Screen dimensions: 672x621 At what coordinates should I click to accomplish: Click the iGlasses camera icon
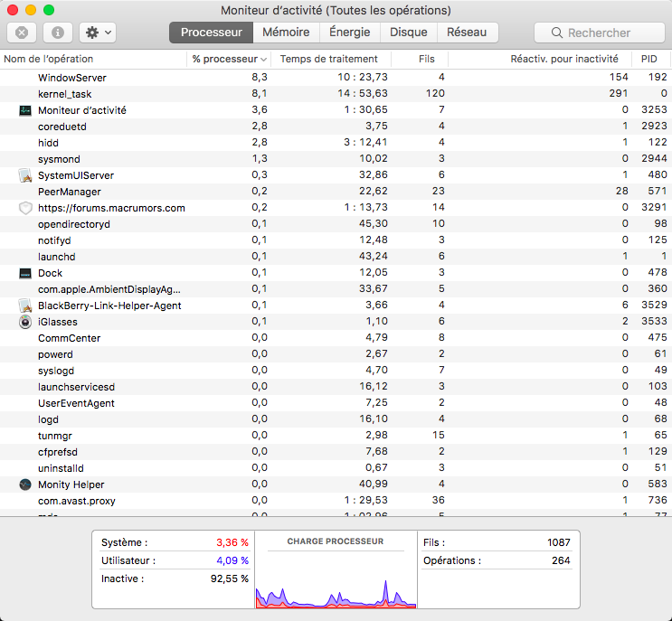click(x=25, y=322)
